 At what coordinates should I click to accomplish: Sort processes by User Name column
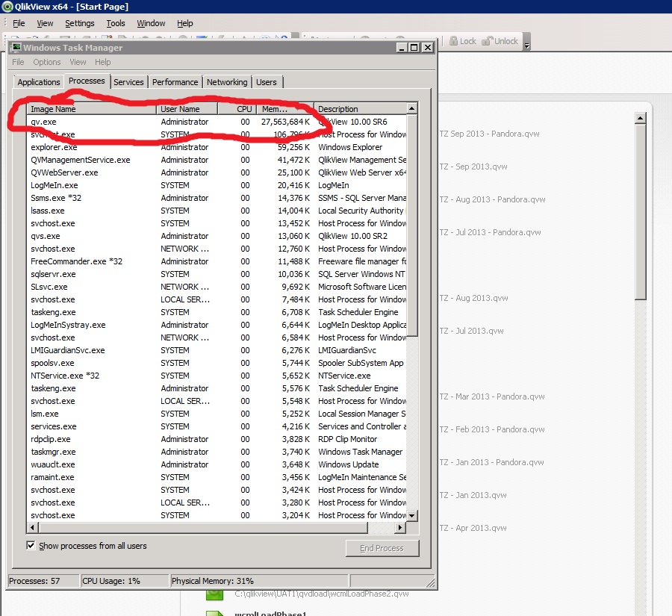click(187, 109)
